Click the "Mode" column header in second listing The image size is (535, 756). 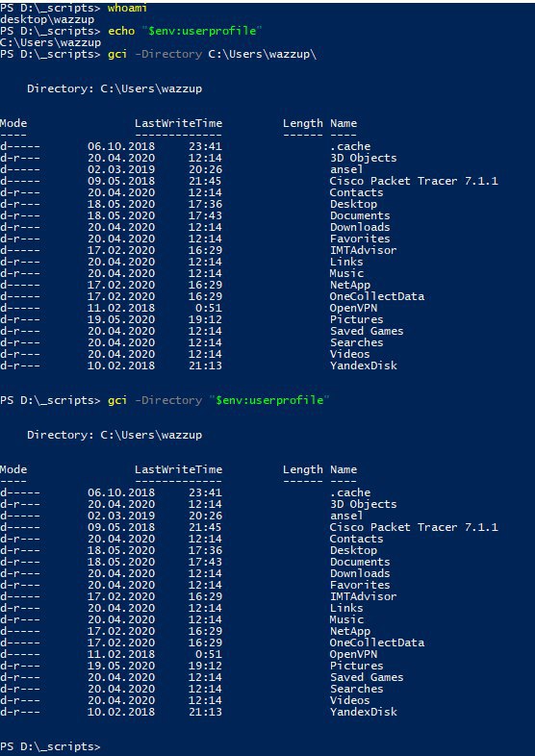click(13, 469)
